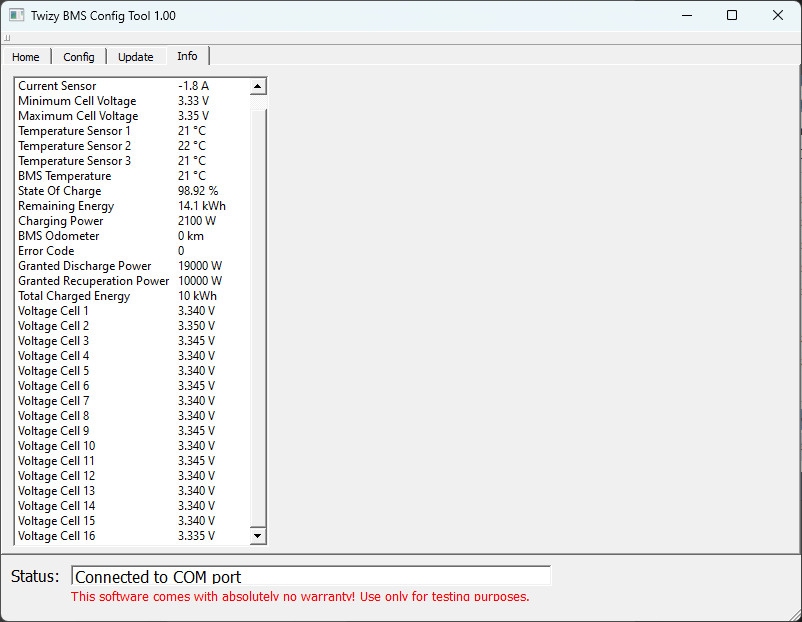The height and width of the screenshot is (622, 802).
Task: Click the Info tab
Action: tap(187, 56)
